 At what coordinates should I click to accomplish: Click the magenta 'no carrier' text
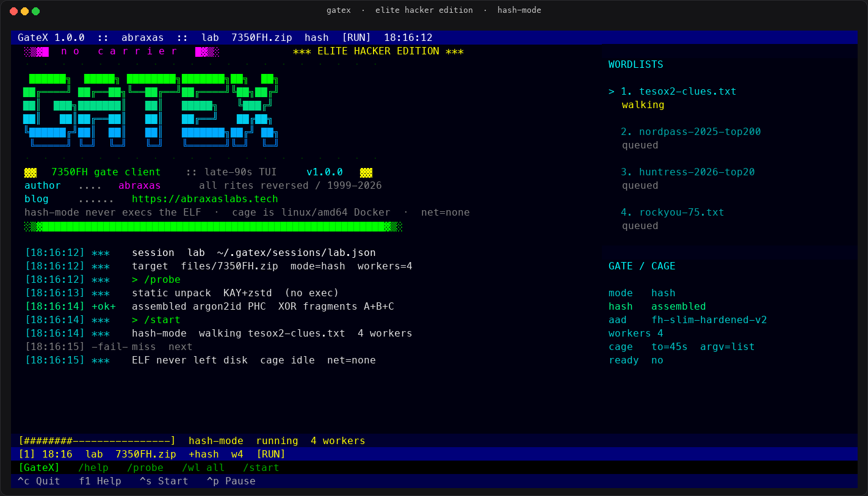119,51
